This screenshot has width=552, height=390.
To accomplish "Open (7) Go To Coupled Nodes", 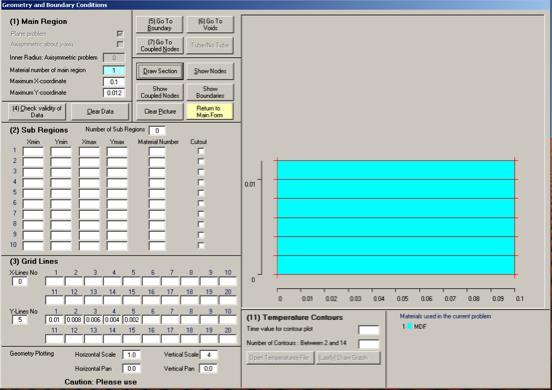I will (159, 45).
